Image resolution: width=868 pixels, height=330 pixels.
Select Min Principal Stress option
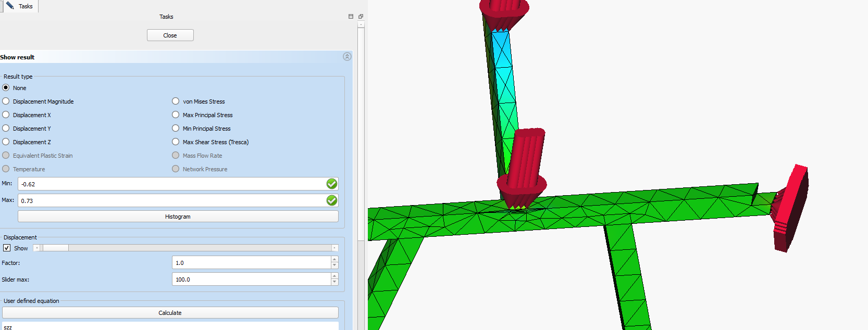176,128
